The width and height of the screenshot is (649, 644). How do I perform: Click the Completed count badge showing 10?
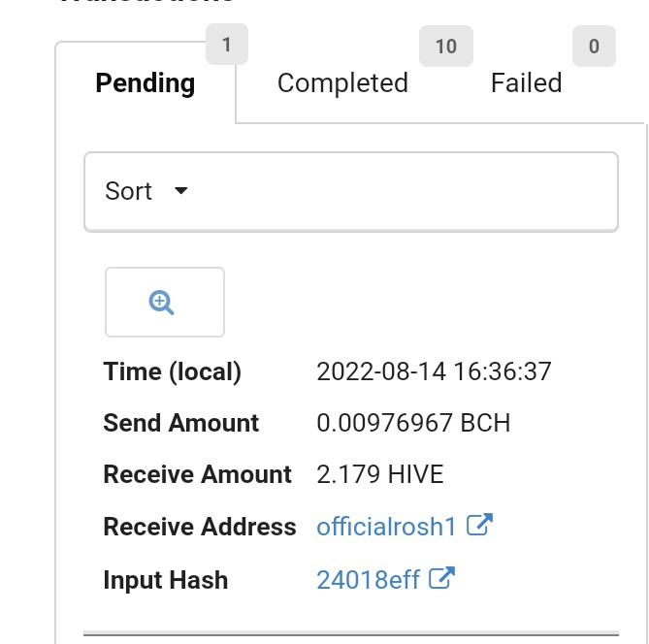[x=446, y=46]
